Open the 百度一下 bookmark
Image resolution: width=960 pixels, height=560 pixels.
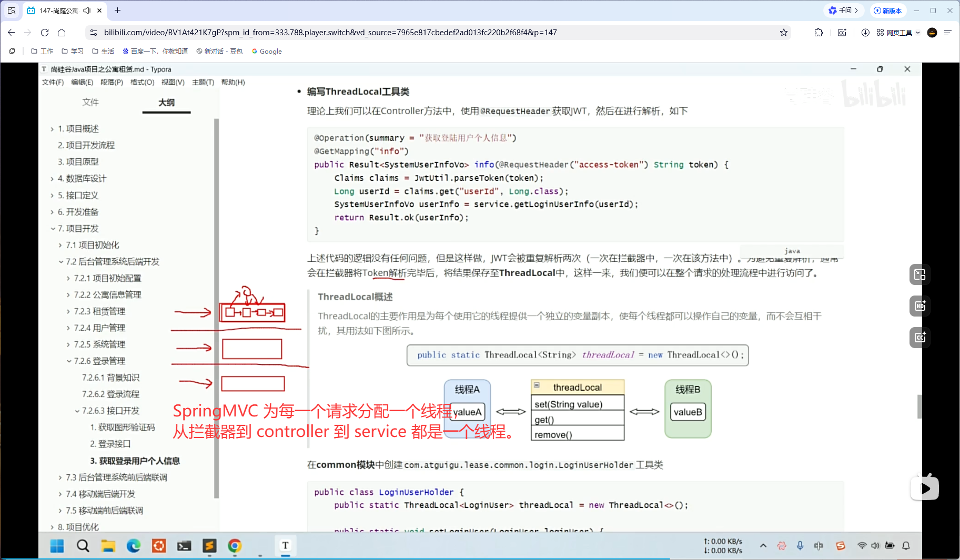[155, 52]
